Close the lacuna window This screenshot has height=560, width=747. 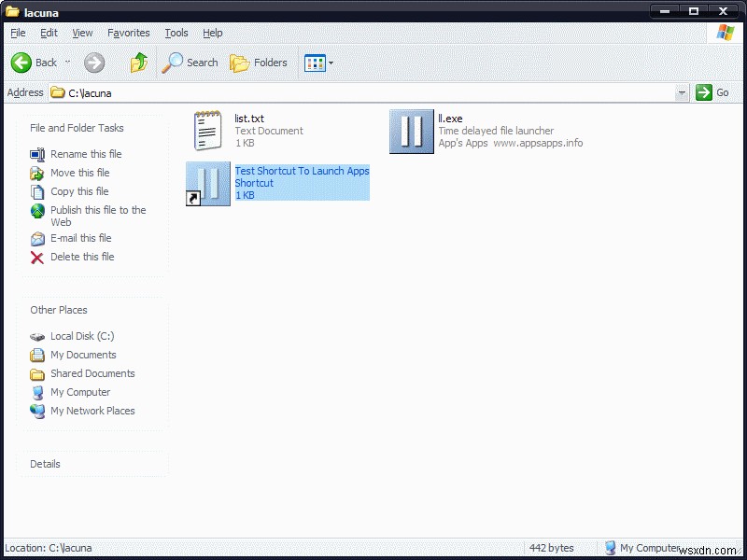(x=723, y=11)
